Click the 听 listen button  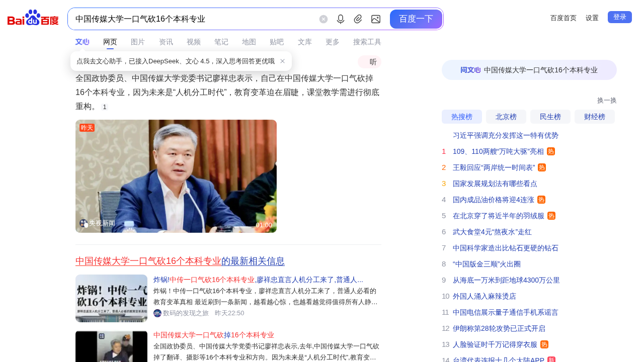pyautogui.click(x=370, y=62)
